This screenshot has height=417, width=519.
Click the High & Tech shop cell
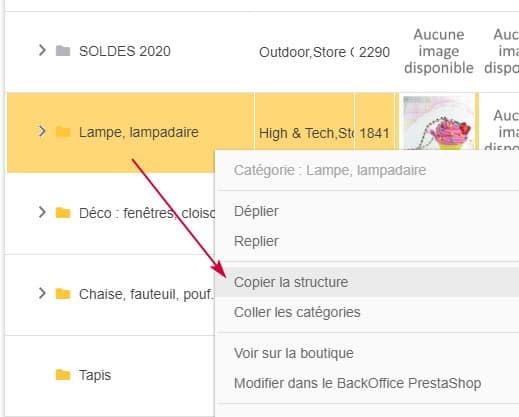[x=304, y=133]
